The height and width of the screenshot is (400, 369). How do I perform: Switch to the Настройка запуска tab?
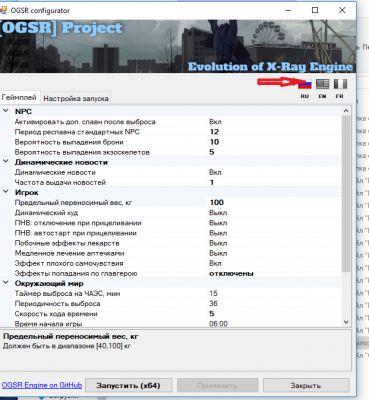[76, 99]
